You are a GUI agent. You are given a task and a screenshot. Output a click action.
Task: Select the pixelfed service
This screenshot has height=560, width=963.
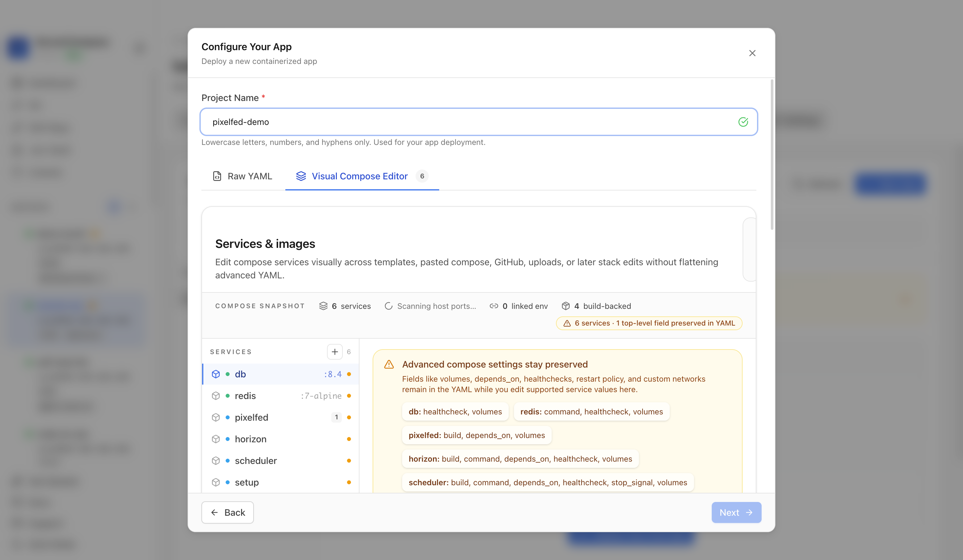tap(280, 417)
